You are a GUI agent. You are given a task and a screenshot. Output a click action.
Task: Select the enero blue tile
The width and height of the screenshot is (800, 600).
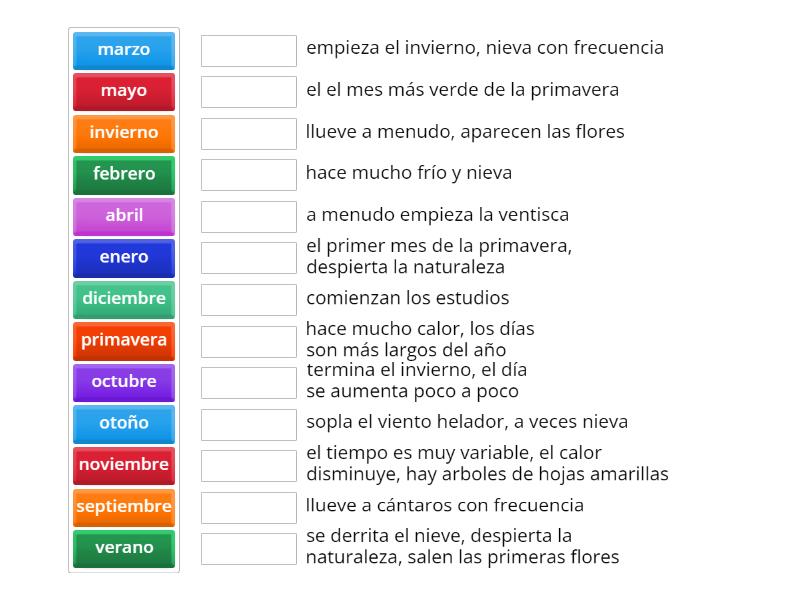124,257
